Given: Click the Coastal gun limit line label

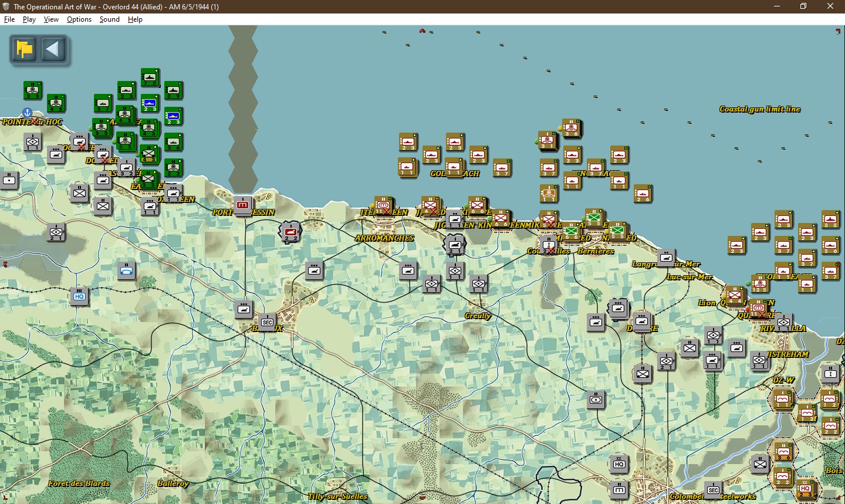Looking at the screenshot, I should (760, 109).
